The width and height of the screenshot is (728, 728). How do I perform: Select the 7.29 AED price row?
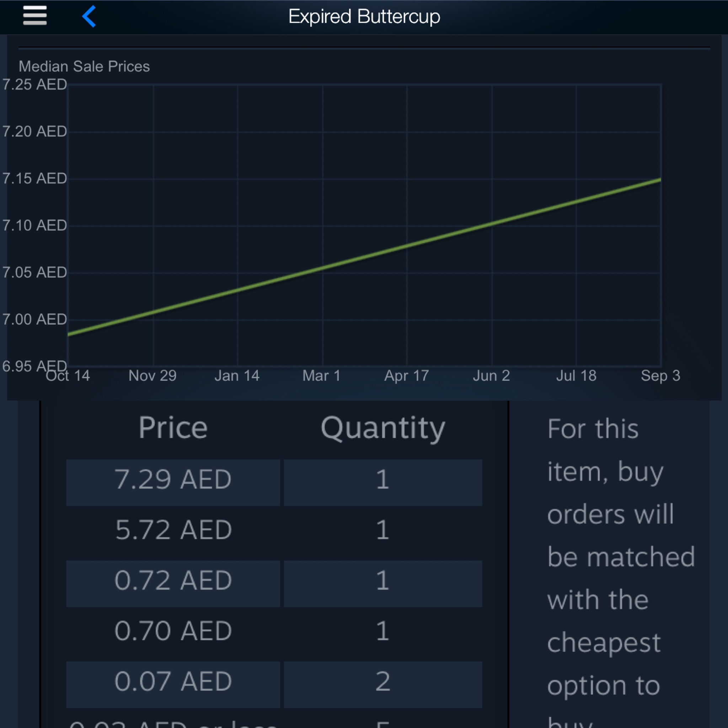pyautogui.click(x=173, y=480)
